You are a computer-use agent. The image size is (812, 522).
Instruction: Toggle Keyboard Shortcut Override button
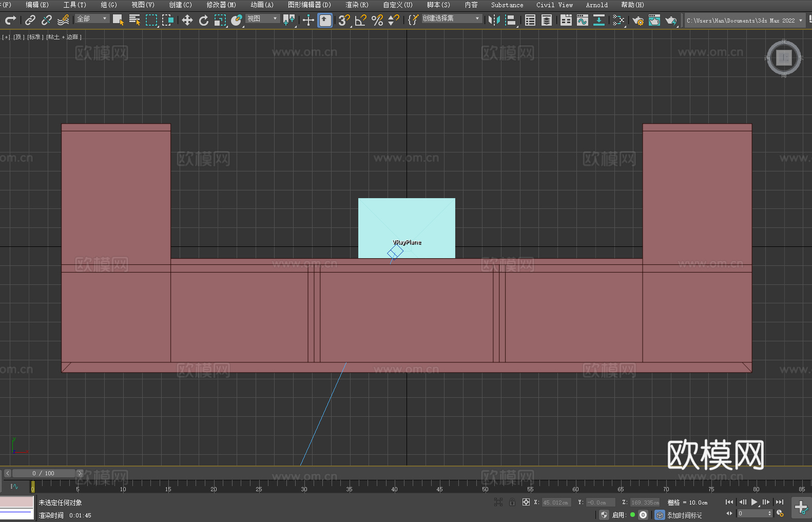pos(325,20)
